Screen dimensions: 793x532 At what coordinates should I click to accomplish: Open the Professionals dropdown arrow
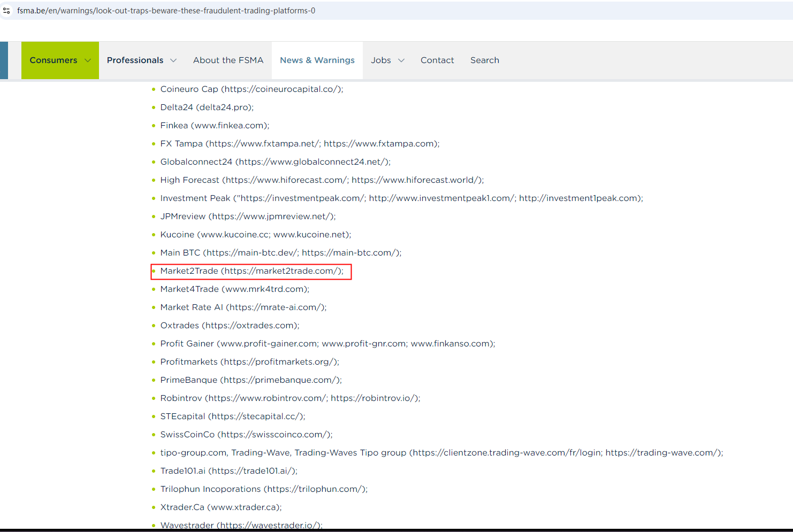click(x=173, y=60)
